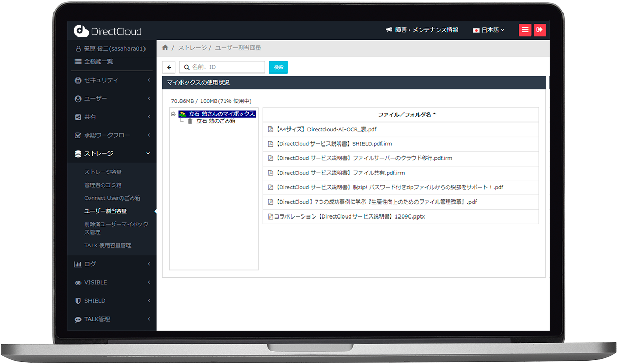
Task: Open ストレージ容量 submenu item
Action: (x=103, y=172)
